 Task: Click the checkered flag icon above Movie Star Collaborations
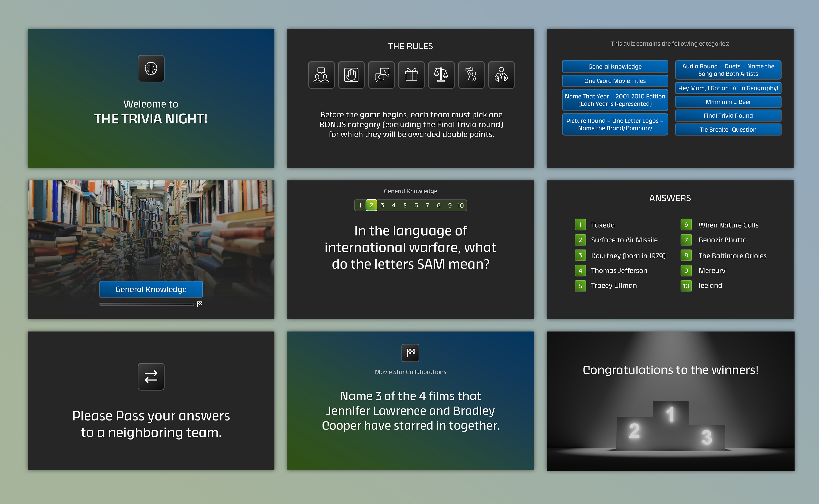[x=410, y=353]
